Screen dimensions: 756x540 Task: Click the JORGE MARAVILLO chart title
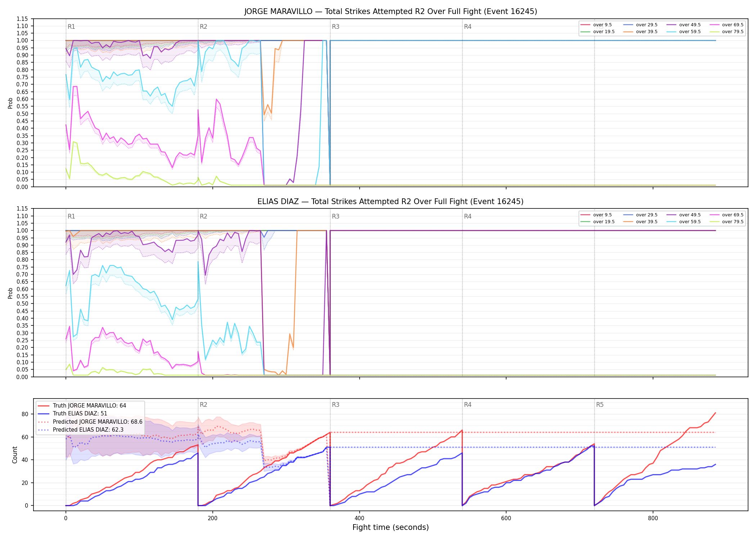(391, 12)
